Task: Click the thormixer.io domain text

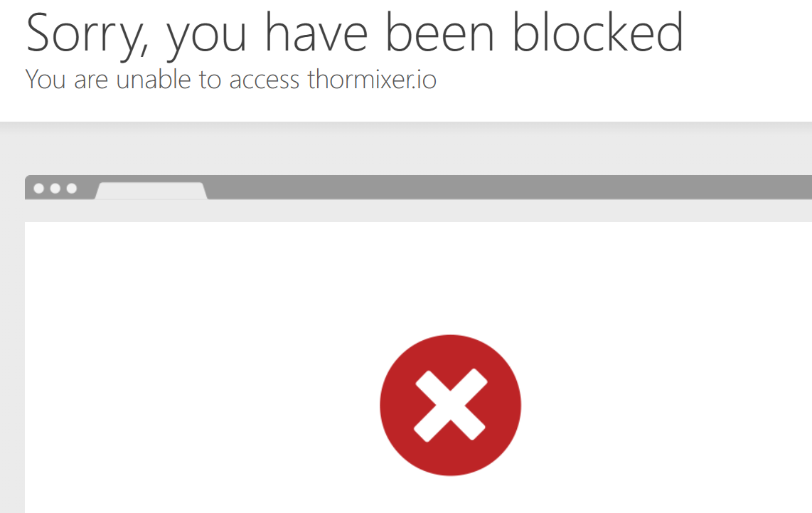Action: coord(372,80)
